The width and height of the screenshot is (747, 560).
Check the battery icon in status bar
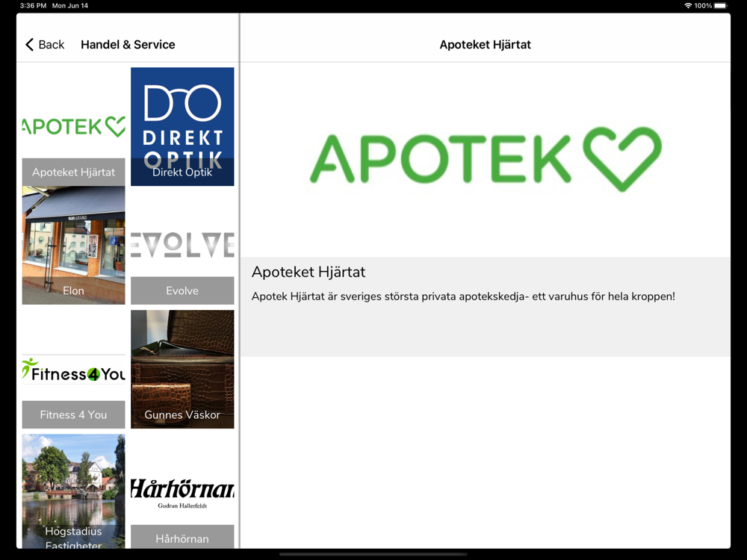coord(720,6)
